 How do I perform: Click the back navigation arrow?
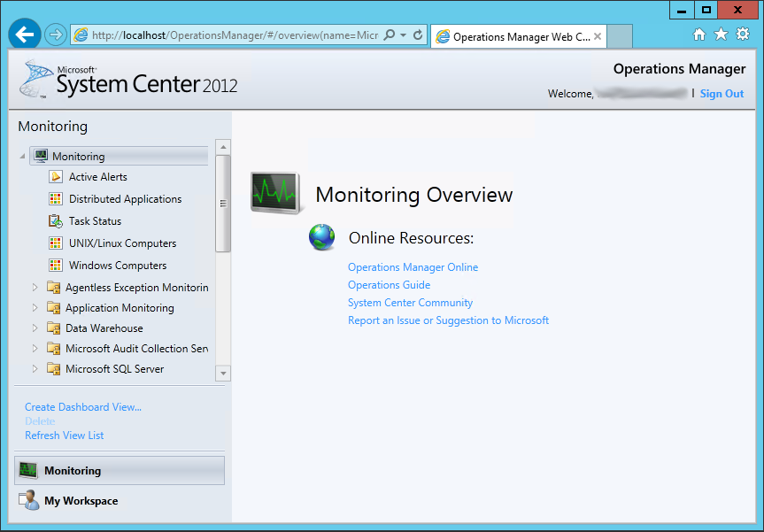click(x=24, y=34)
